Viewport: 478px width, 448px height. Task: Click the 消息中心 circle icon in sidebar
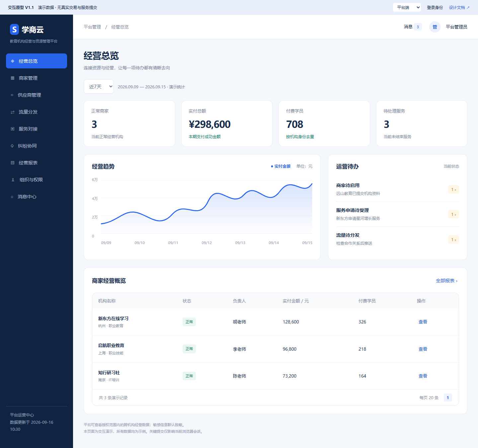[12, 197]
